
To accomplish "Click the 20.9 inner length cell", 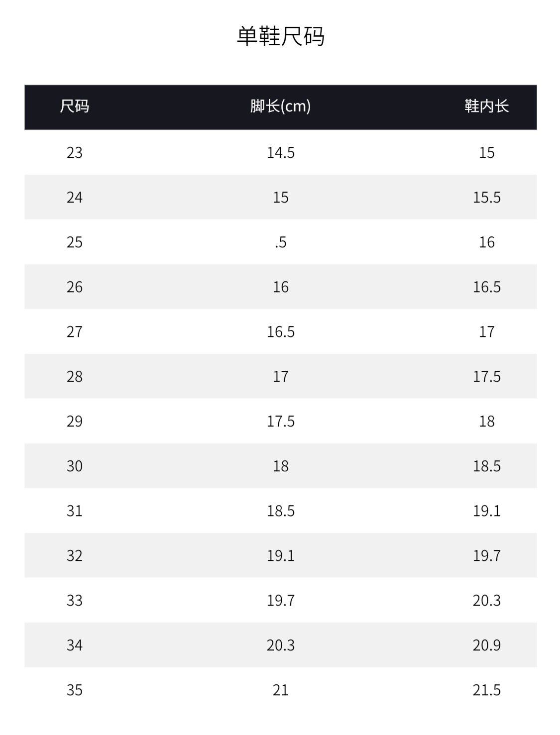I will tap(486, 645).
